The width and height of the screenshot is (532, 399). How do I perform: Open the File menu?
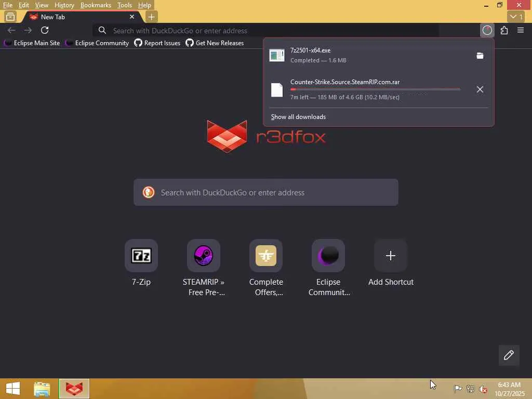(7, 5)
